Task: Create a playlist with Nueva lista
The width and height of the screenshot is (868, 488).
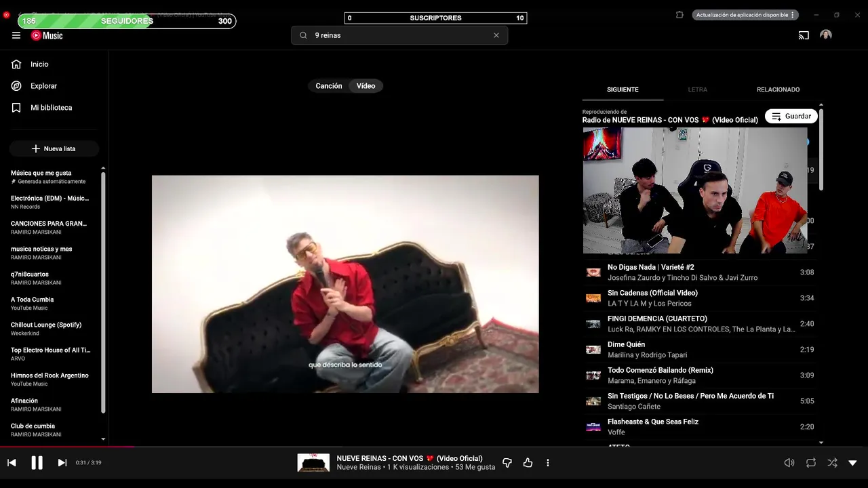Action: (54, 148)
